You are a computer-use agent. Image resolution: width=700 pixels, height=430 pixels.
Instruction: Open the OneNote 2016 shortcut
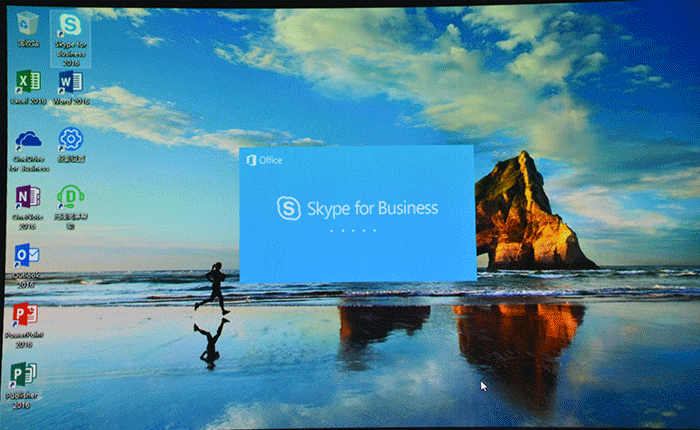click(27, 196)
